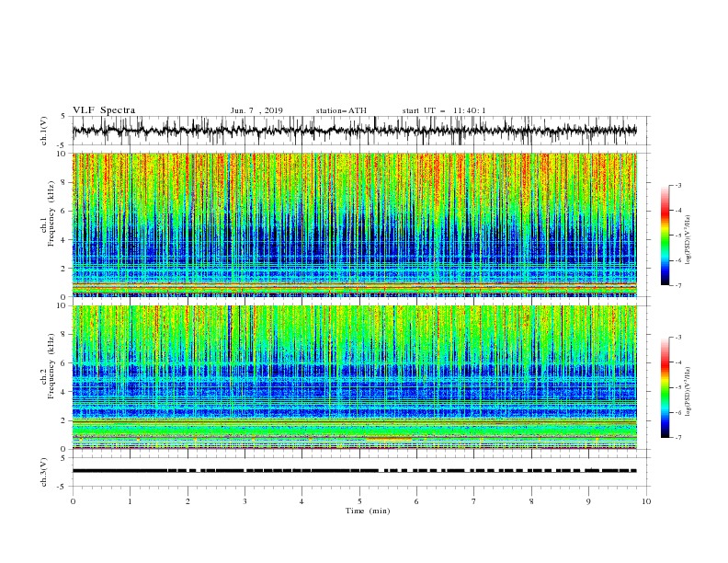Select the "start UT = 11:40: 1" text
Image resolution: width=728 pixels, height=563 pixels.
pyautogui.click(x=444, y=110)
